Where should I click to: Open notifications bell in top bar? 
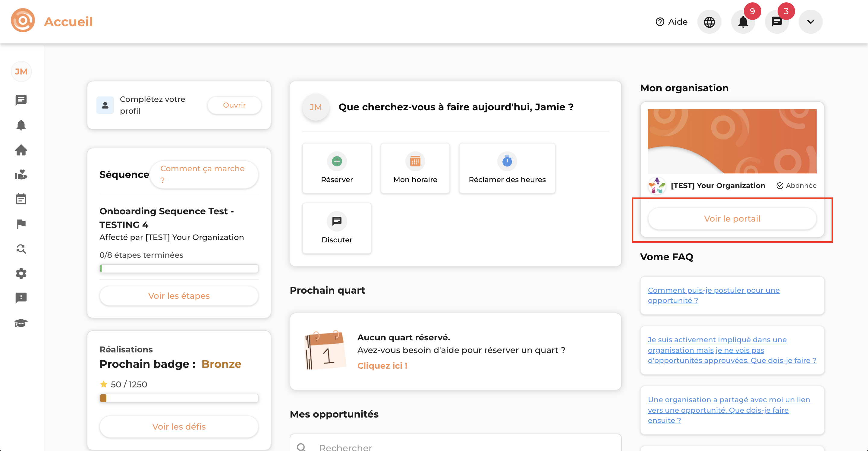(743, 22)
